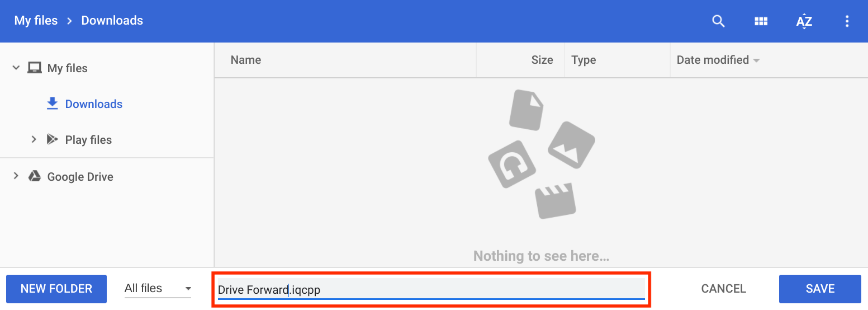
Task: Sort files by Size column
Action: point(542,60)
